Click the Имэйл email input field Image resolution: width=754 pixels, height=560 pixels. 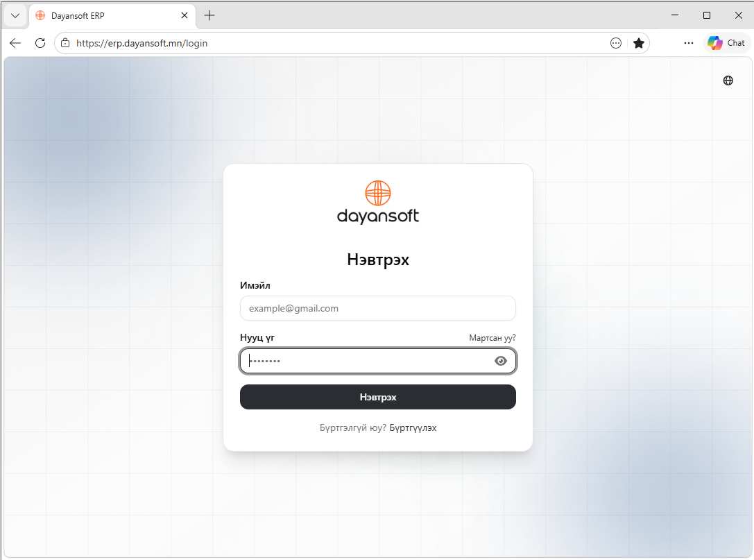click(378, 308)
